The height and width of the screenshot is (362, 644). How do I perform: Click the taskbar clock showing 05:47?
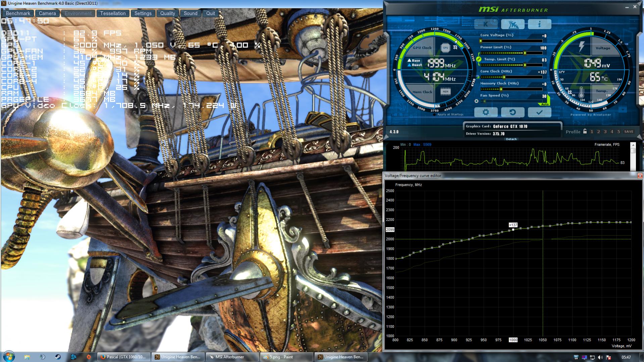pos(626,357)
